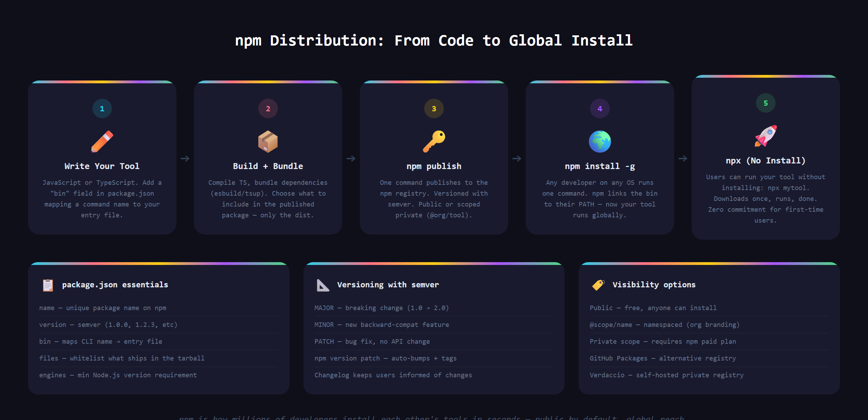
Task: Select the 'npm install -g' heading
Action: pyautogui.click(x=600, y=166)
